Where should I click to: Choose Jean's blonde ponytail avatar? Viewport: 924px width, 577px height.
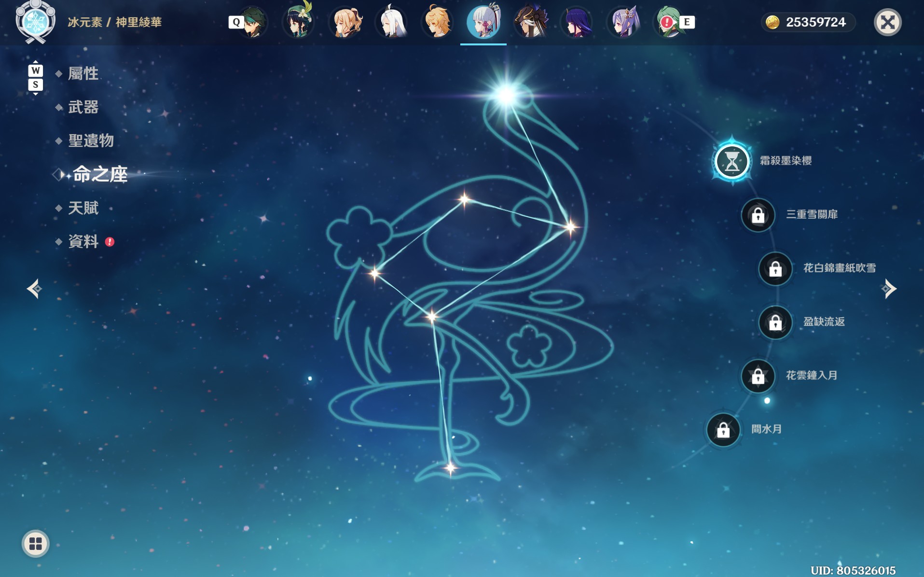click(x=345, y=22)
